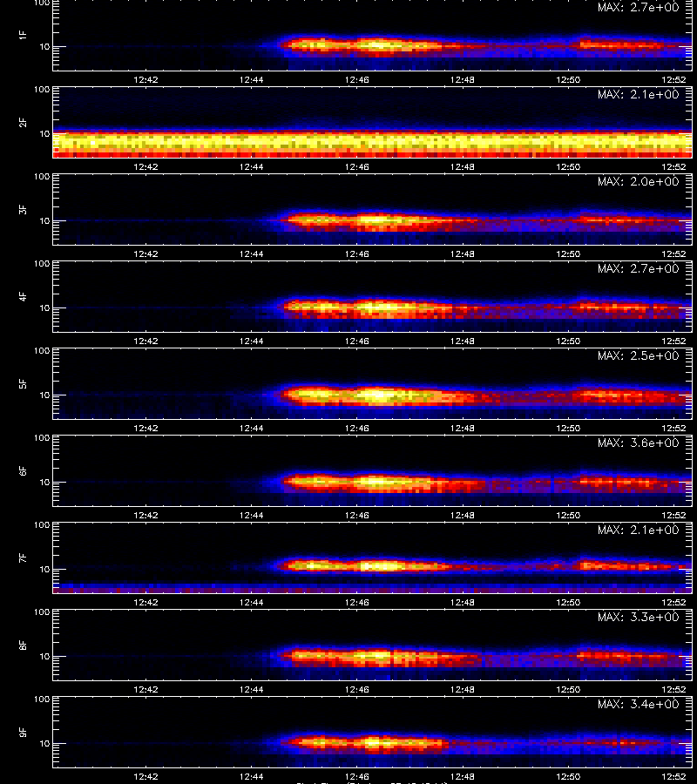This screenshot has width=697, height=784.
Task: Click the 5F panel axis label
Action: pyautogui.click(x=23, y=384)
